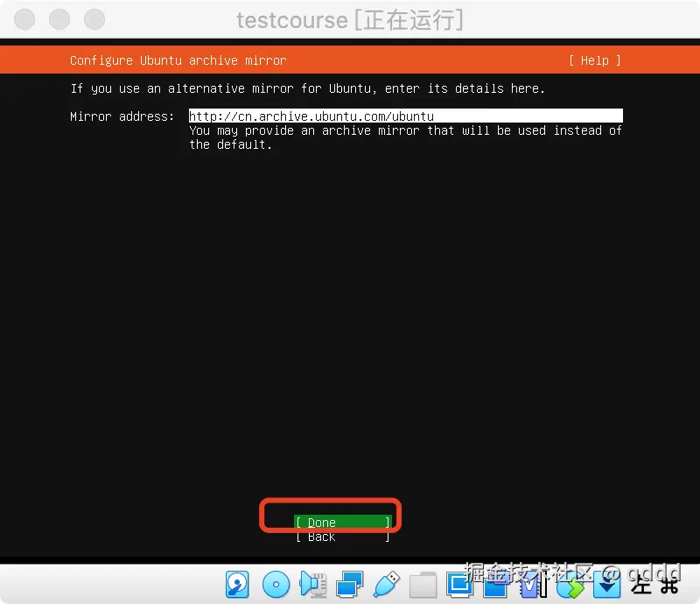
Task: Click the 'Mirror address:' label
Action: 122,116
